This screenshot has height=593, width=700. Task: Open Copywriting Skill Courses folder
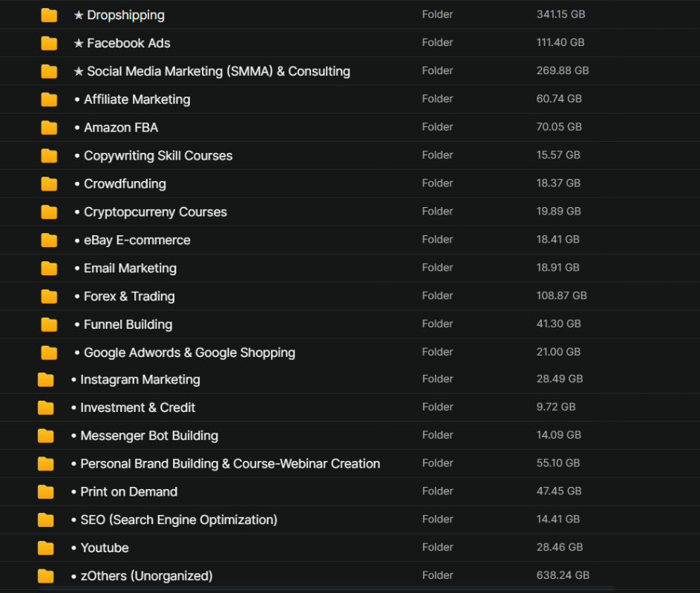pyautogui.click(x=157, y=156)
